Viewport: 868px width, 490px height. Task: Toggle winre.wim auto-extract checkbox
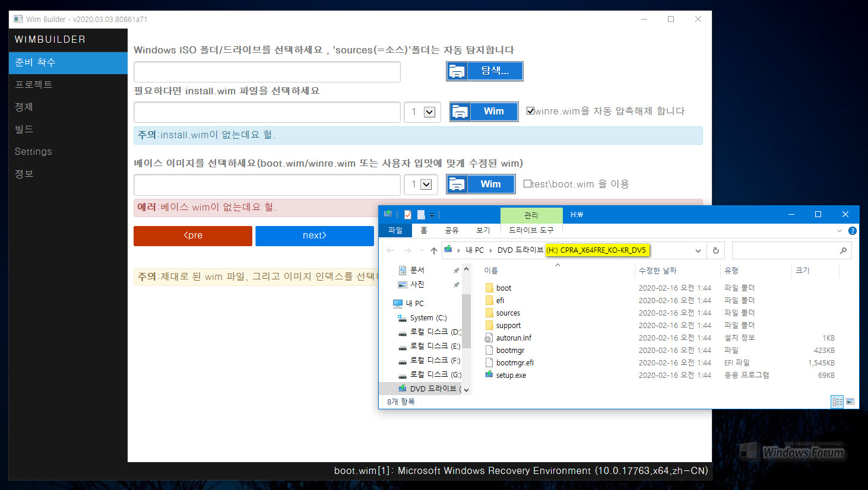tap(530, 111)
